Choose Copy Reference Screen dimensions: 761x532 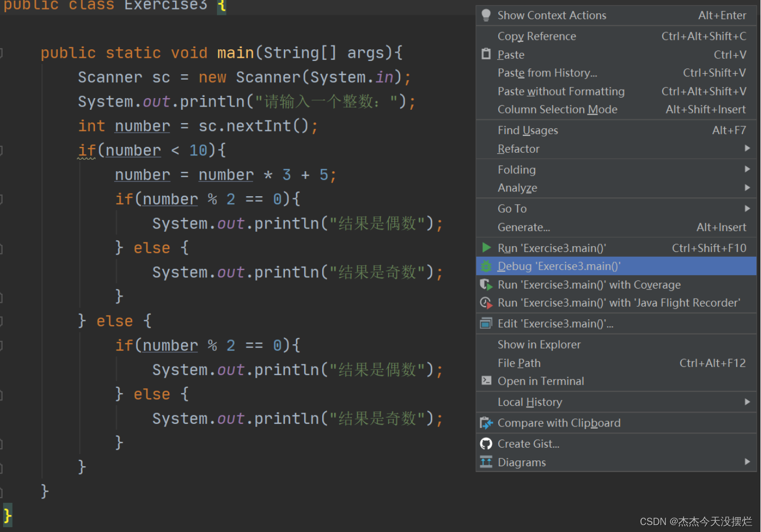(616, 36)
